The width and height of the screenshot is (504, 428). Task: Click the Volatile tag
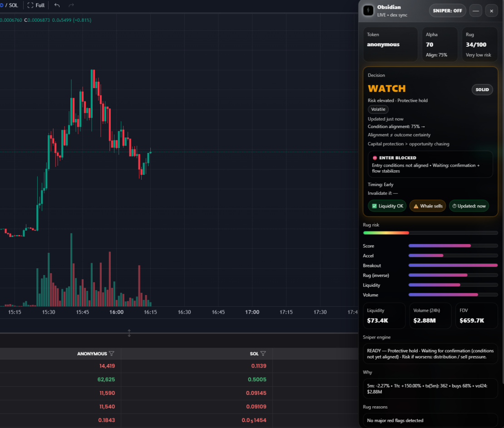(378, 109)
